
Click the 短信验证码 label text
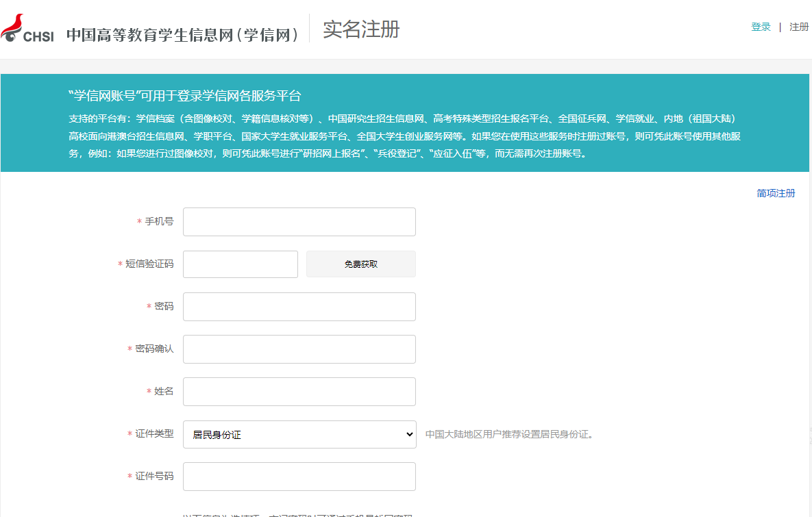[x=149, y=264]
